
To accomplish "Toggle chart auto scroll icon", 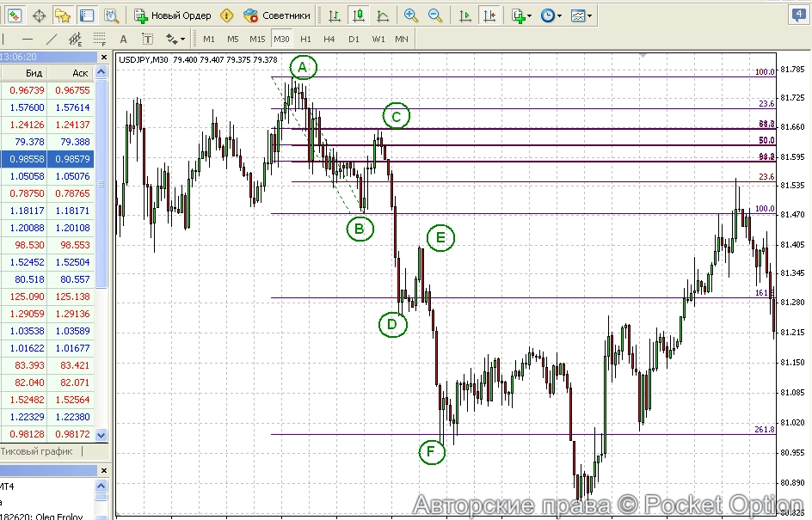I will point(465,15).
